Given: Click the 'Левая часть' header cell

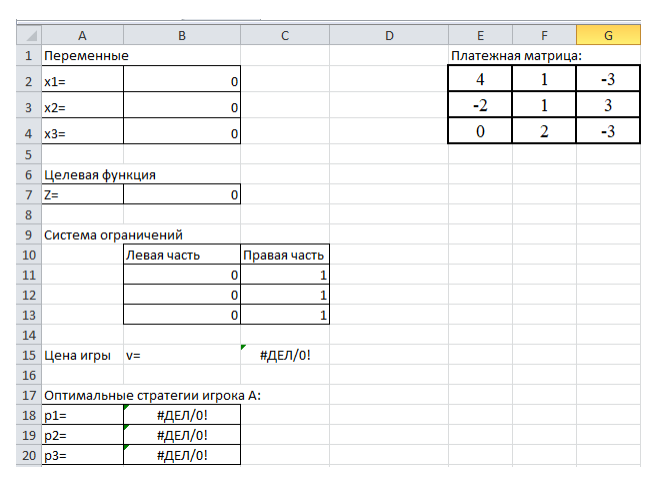Looking at the screenshot, I should pos(182,255).
